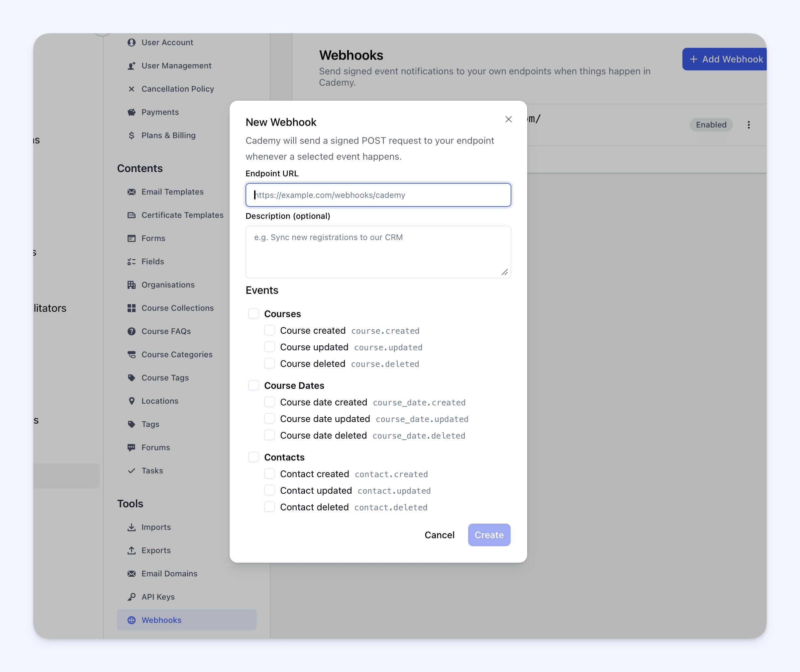Click Create to save the webhook
Viewport: 800px width, 672px height.
tap(489, 535)
